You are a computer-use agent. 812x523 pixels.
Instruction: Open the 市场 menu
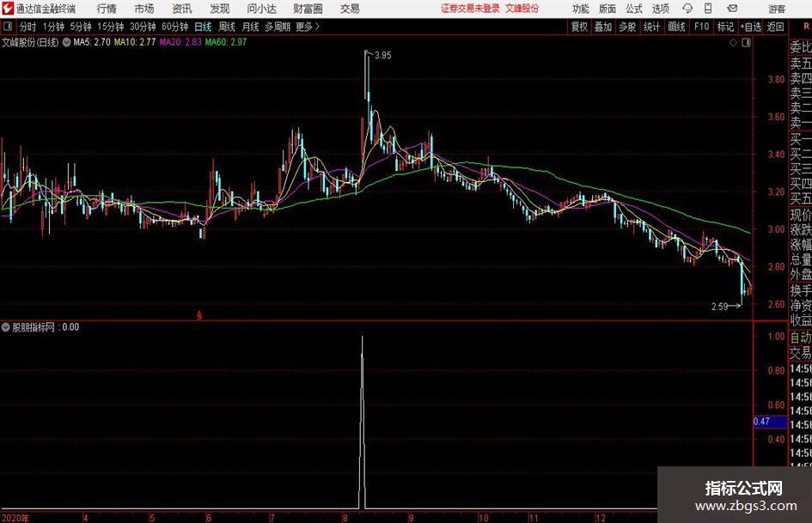(x=144, y=9)
